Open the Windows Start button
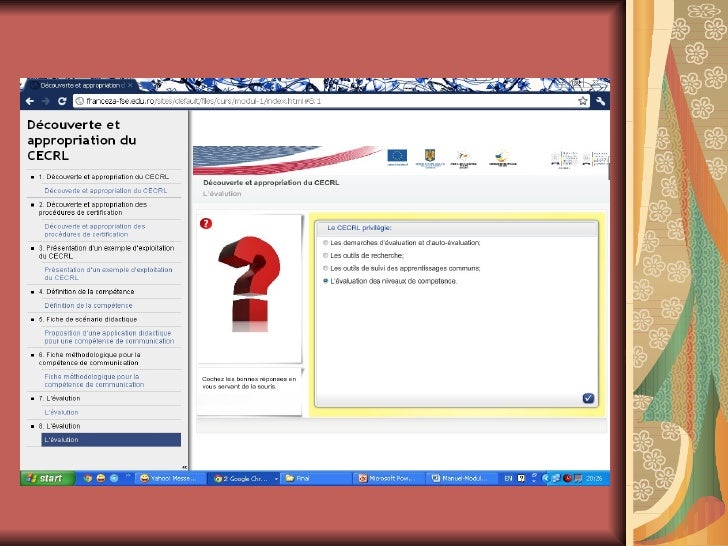The height and width of the screenshot is (546, 728). (45, 478)
